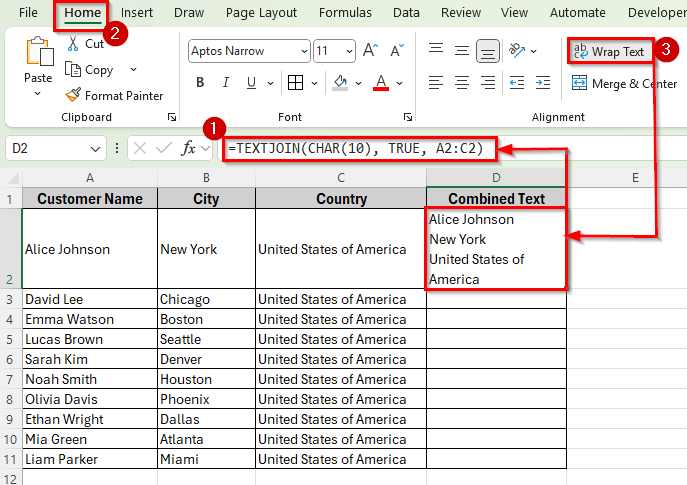
Task: Switch to the Data tab
Action: click(406, 13)
